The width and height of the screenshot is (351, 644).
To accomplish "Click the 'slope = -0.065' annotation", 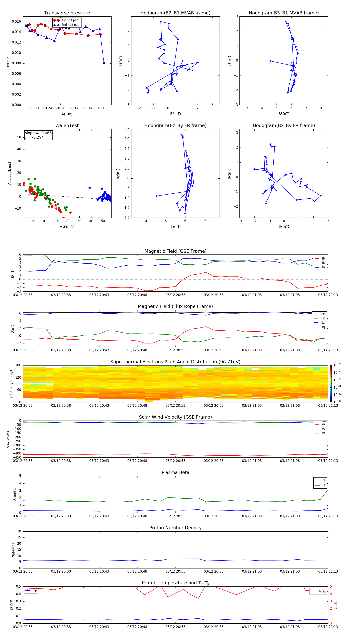I will (x=38, y=133).
